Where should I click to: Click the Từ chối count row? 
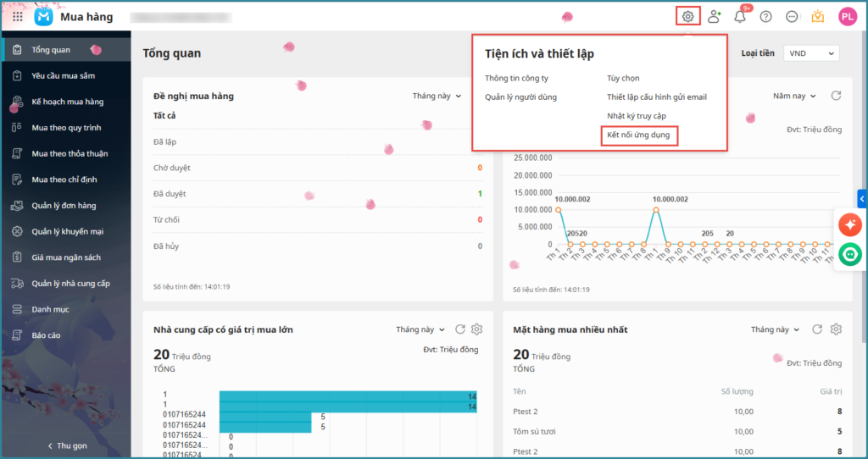(318, 219)
